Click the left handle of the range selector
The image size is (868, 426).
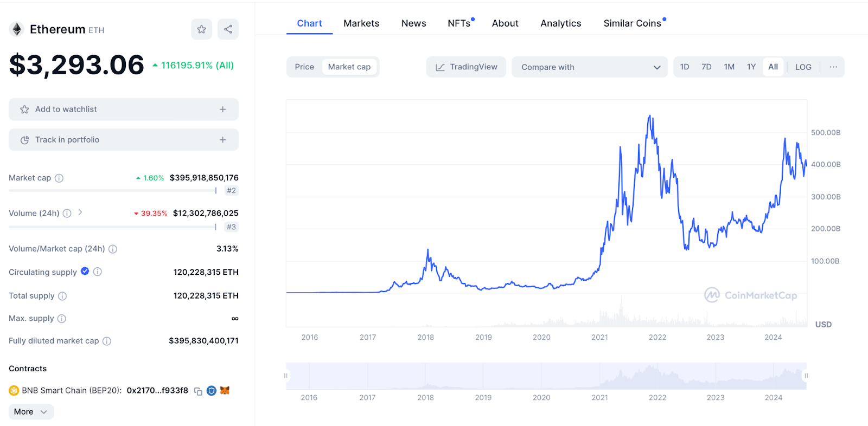(286, 376)
